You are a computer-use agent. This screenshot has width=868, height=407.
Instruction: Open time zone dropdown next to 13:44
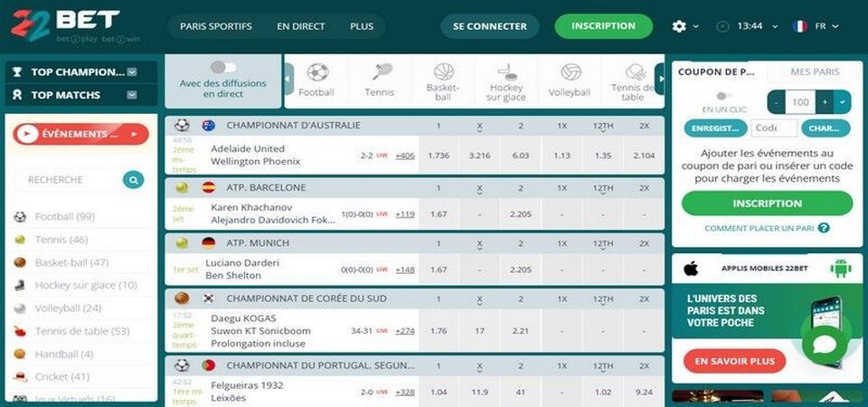pos(775,26)
